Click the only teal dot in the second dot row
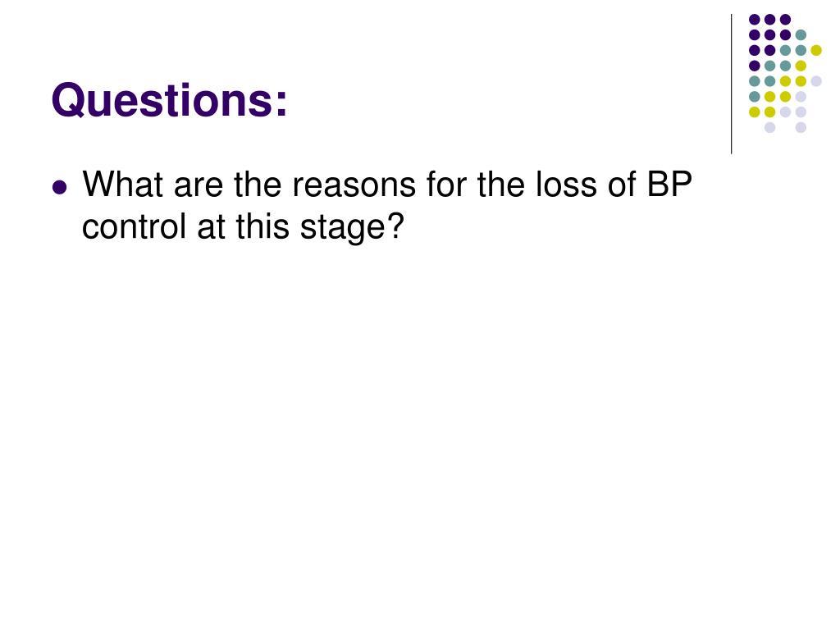 pos(801,35)
